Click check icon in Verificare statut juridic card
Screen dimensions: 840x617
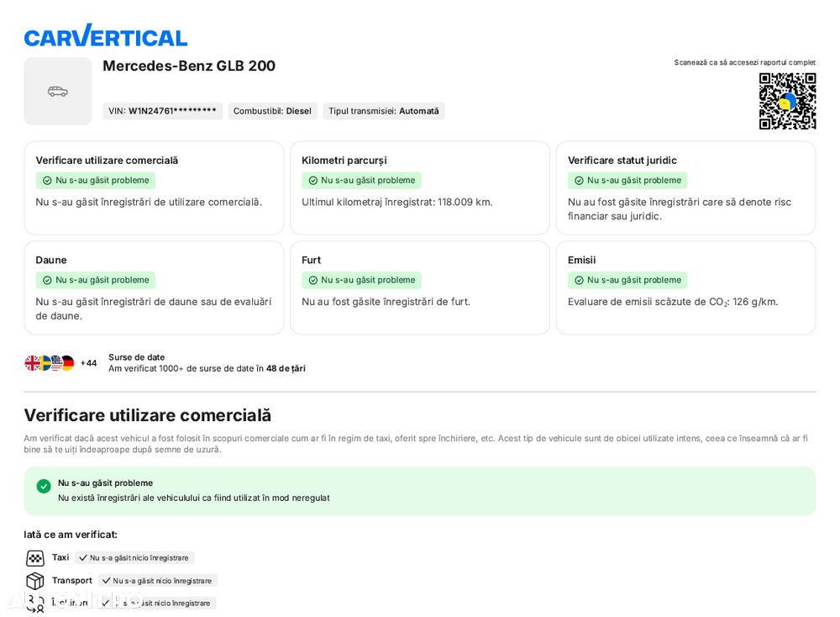(x=579, y=181)
